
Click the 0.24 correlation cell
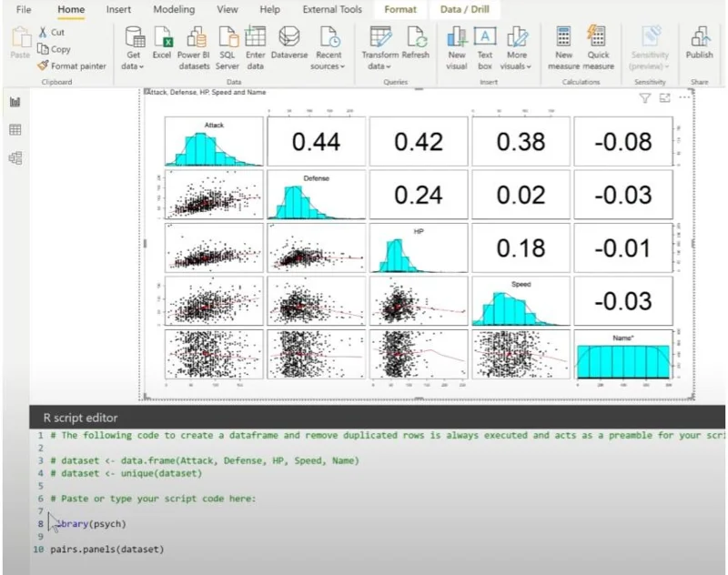(x=419, y=195)
